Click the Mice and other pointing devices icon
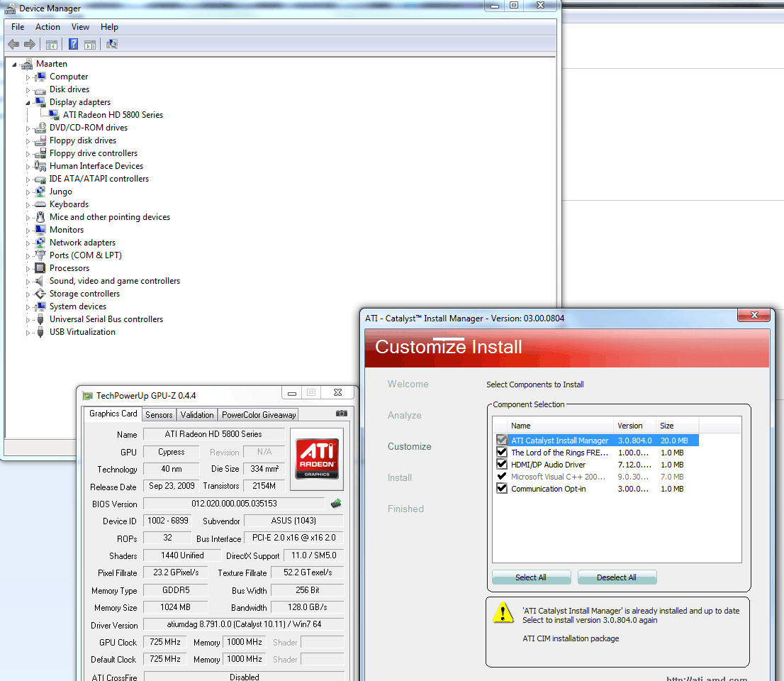The width and height of the screenshot is (784, 681). [40, 217]
